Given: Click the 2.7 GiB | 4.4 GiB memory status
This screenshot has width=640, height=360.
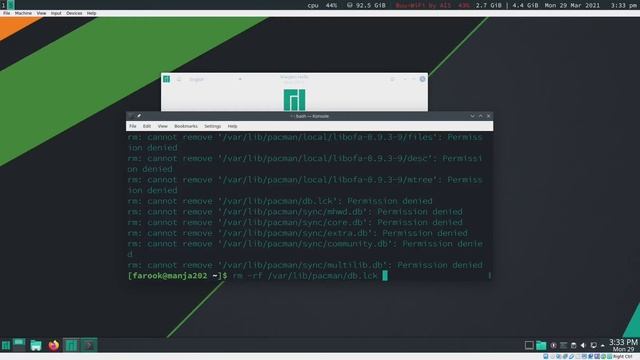Looking at the screenshot, I should point(507,5).
